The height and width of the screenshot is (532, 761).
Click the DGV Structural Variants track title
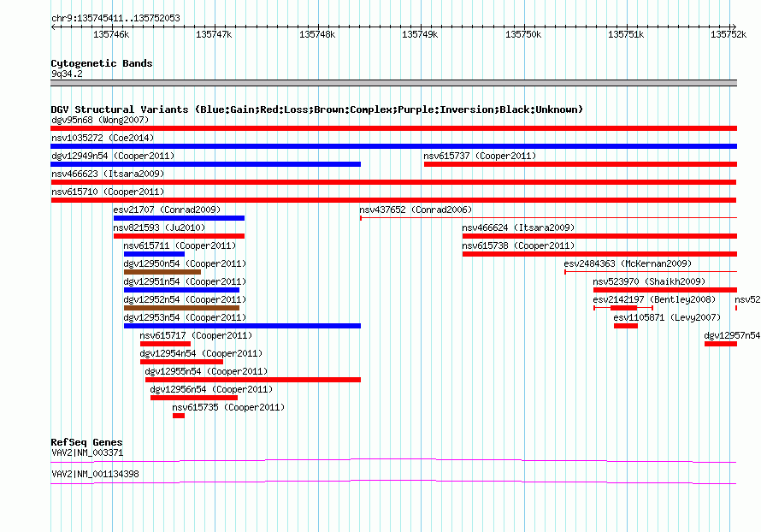pos(316,109)
